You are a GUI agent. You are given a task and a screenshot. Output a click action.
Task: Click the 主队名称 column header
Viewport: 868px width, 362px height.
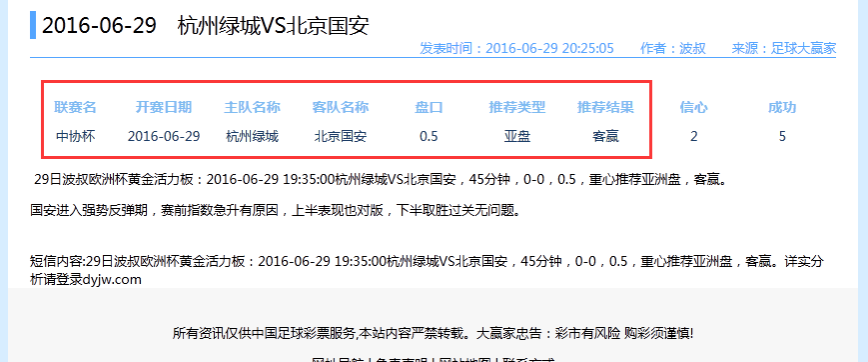[x=252, y=107]
